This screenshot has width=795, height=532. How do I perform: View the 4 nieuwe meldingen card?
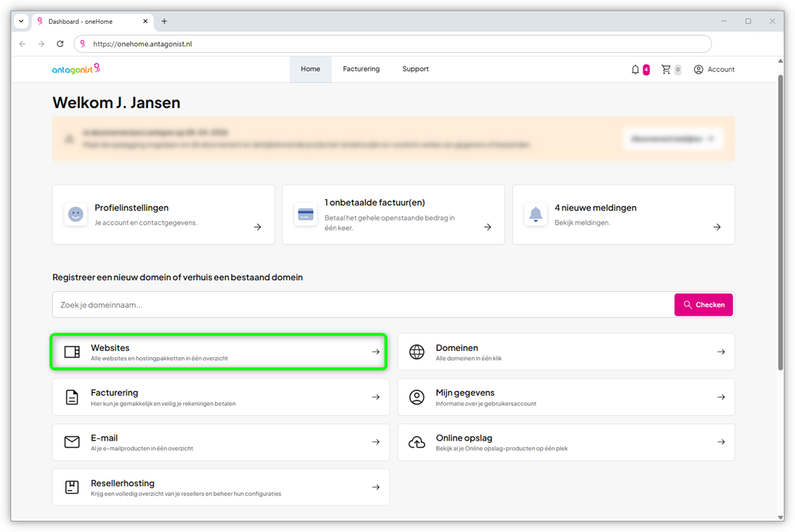point(623,214)
